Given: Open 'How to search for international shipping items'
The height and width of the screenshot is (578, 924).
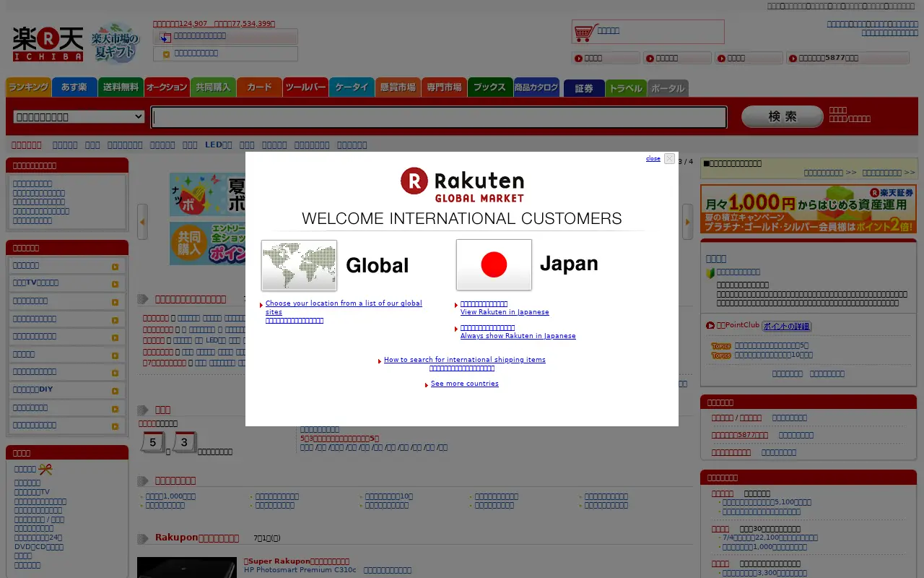Looking at the screenshot, I should coord(465,360).
